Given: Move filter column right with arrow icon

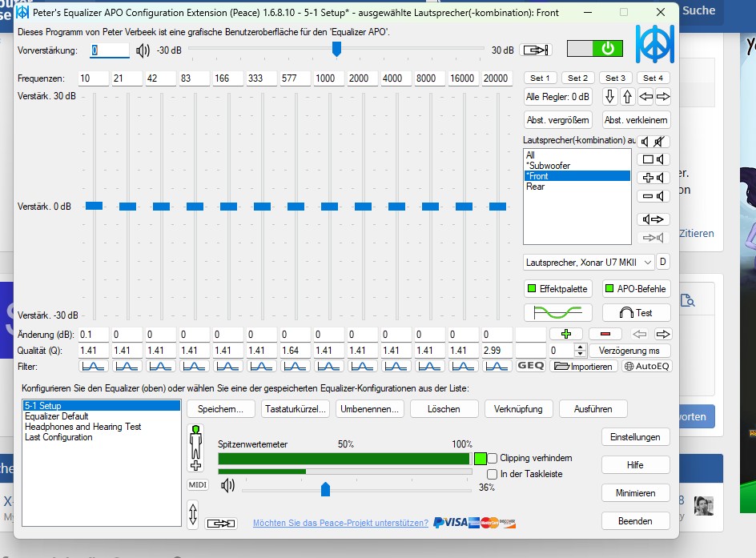Looking at the screenshot, I should (663, 334).
